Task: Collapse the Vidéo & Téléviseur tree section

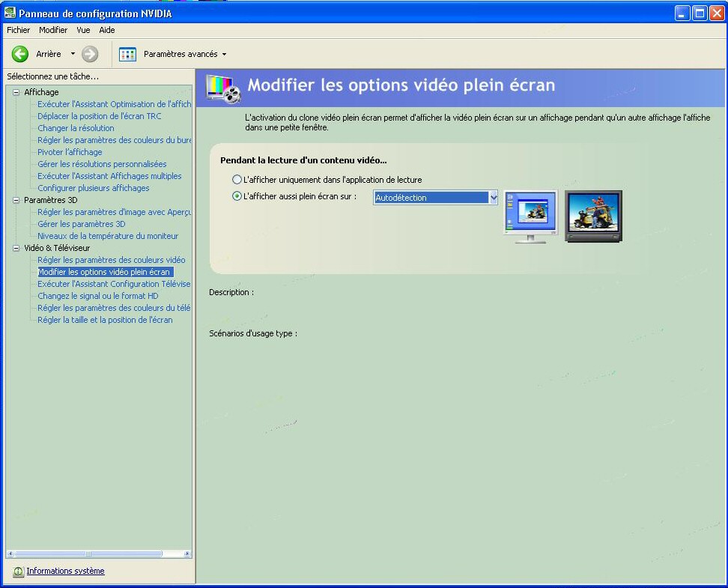Action: pyautogui.click(x=16, y=247)
